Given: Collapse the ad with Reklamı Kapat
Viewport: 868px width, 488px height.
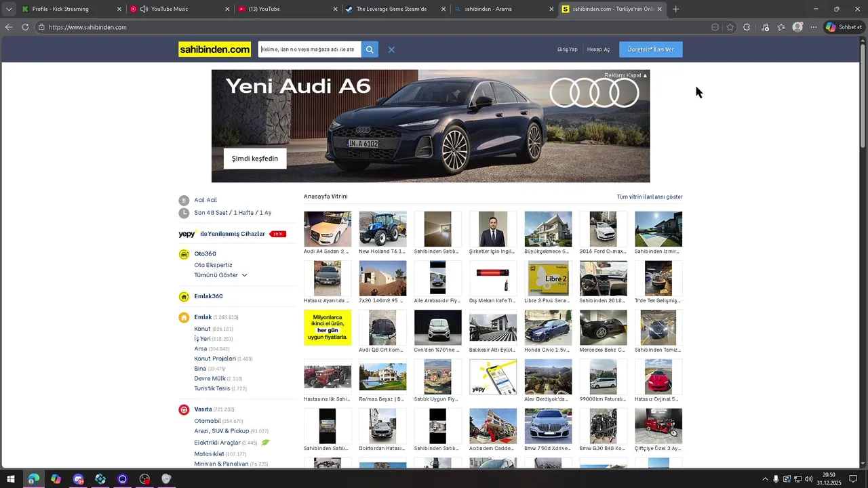Looking at the screenshot, I should pyautogui.click(x=625, y=75).
